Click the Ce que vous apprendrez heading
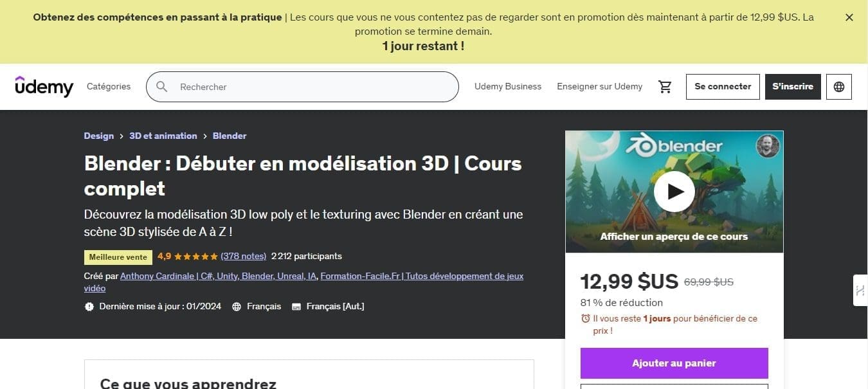Screen dimensions: 868x389 pyautogui.click(x=188, y=383)
